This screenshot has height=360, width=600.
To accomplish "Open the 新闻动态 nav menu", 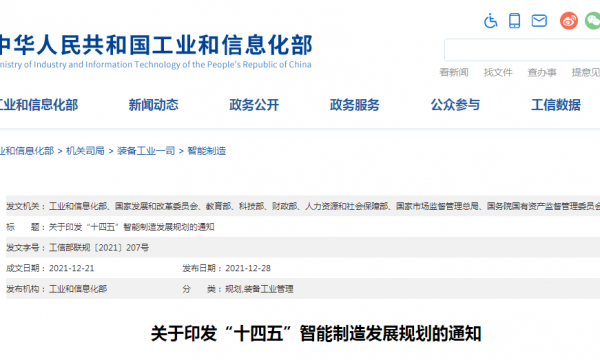I will tap(153, 105).
